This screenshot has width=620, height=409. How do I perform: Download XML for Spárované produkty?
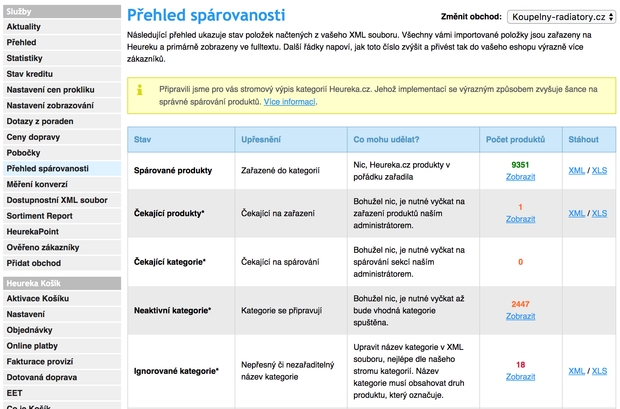pyautogui.click(x=576, y=170)
